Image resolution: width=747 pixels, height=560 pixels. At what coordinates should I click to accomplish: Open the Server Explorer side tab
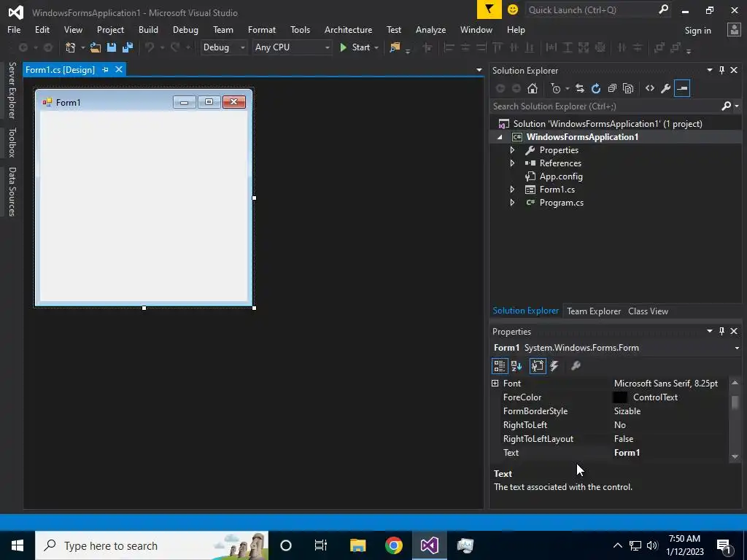(x=12, y=90)
